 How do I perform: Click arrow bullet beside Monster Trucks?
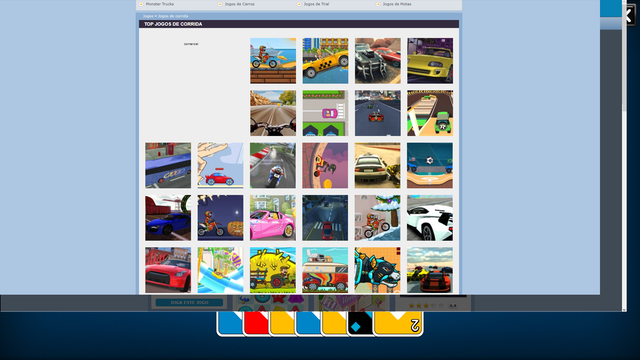[x=141, y=4]
